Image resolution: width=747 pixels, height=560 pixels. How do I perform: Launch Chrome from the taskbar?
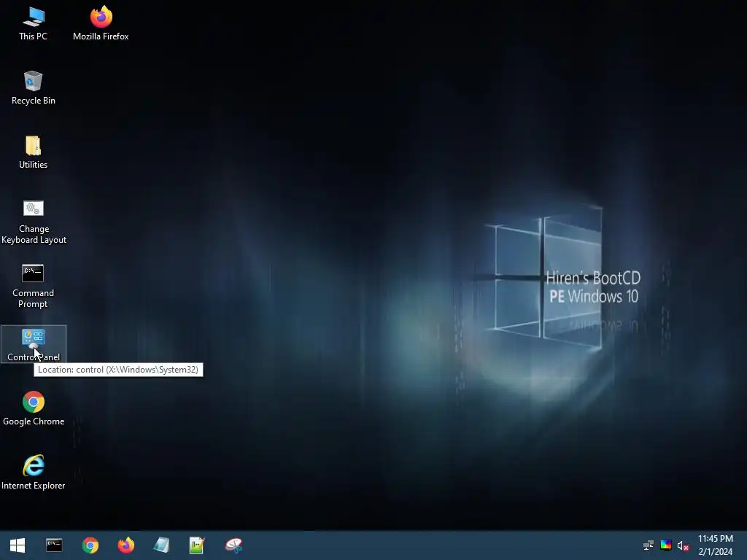(90, 545)
